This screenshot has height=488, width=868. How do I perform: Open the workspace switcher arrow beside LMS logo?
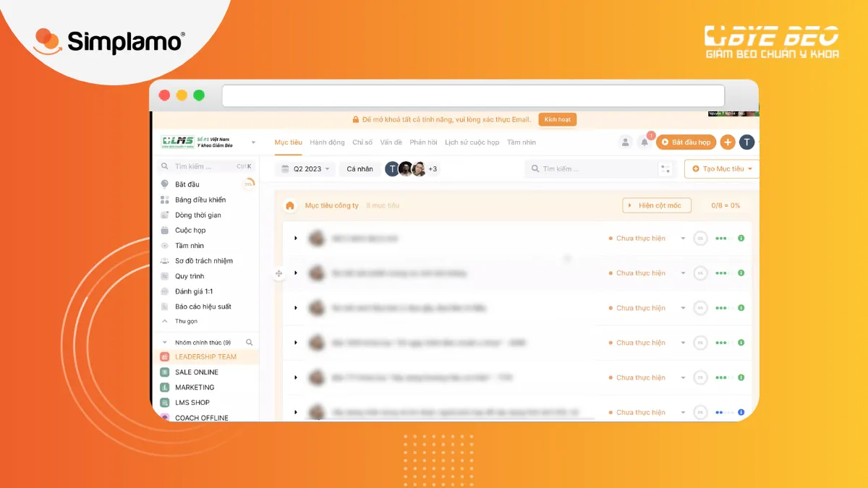pyautogui.click(x=253, y=142)
